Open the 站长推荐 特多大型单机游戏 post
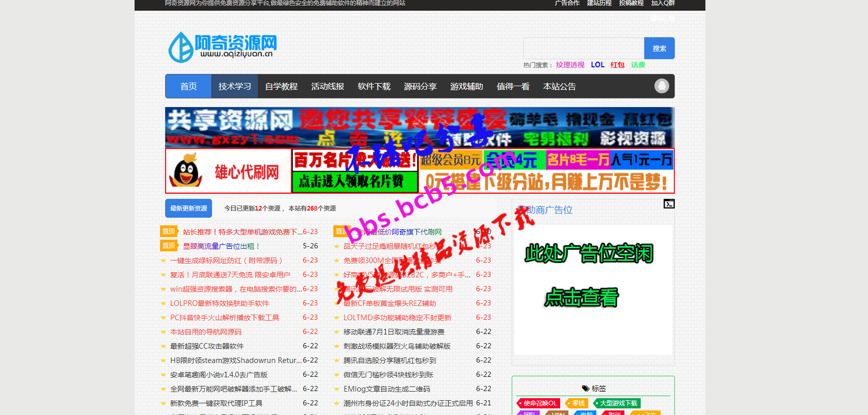 pos(243,232)
